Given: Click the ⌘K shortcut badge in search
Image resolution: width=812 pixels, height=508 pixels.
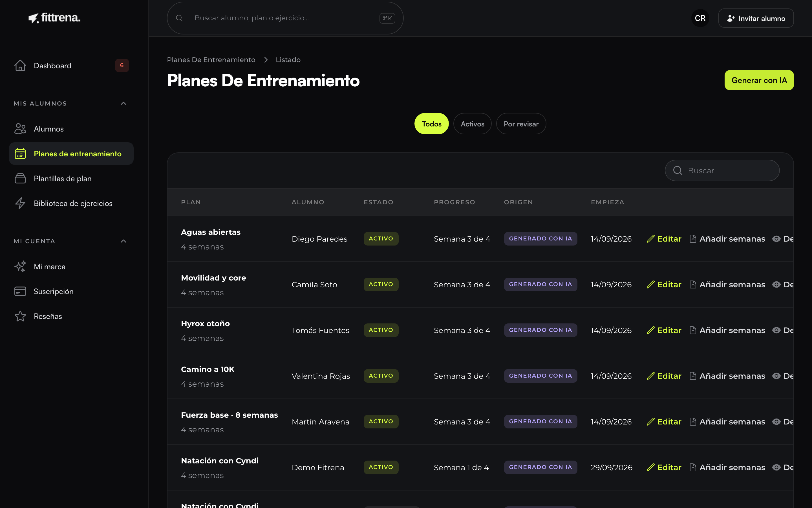Looking at the screenshot, I should [x=387, y=18].
